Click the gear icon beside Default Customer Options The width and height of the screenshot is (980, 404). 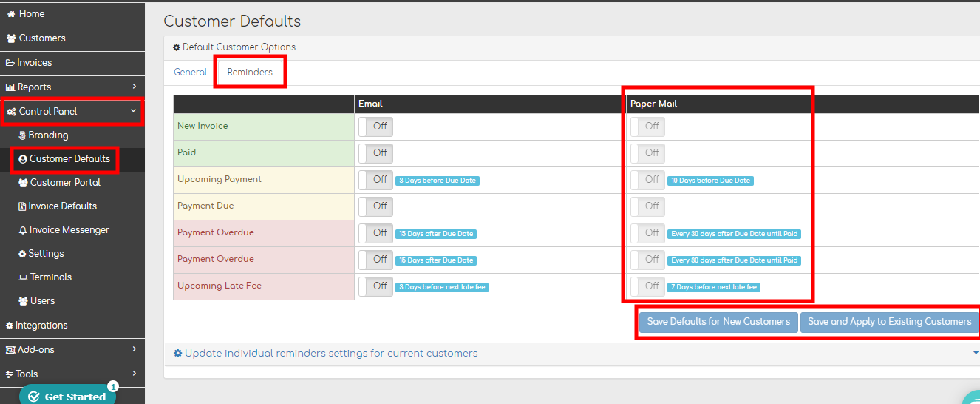(x=177, y=47)
